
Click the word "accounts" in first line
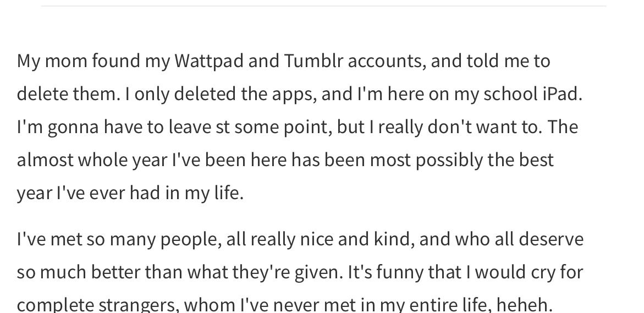pyautogui.click(x=384, y=62)
